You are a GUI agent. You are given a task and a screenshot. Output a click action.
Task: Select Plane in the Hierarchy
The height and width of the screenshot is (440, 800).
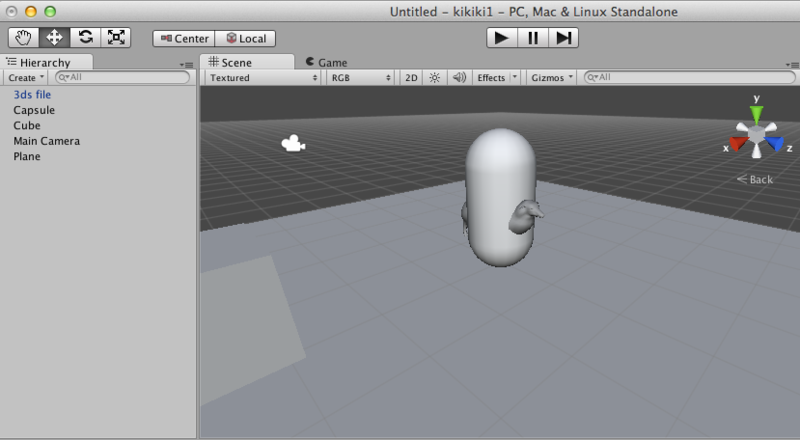click(27, 156)
